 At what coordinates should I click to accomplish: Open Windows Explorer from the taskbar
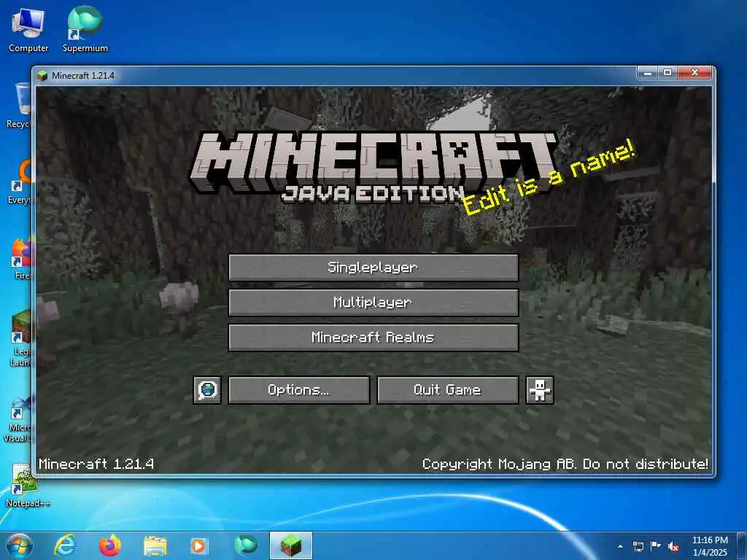point(155,546)
